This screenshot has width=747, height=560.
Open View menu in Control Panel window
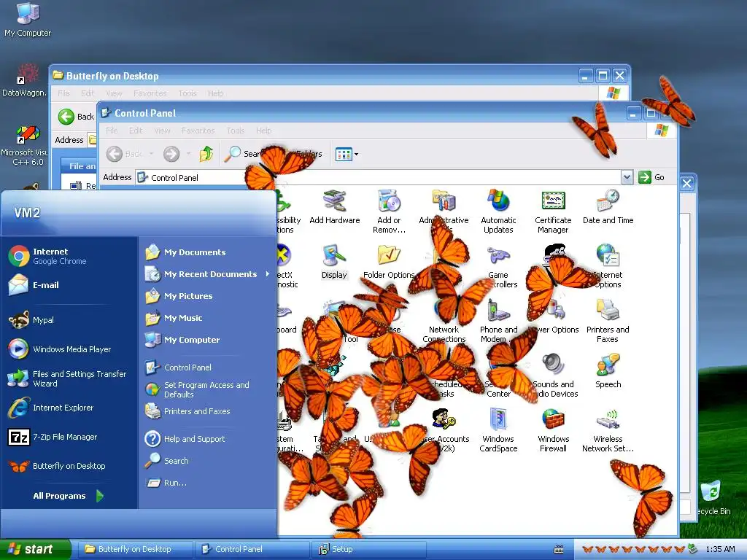pyautogui.click(x=162, y=131)
